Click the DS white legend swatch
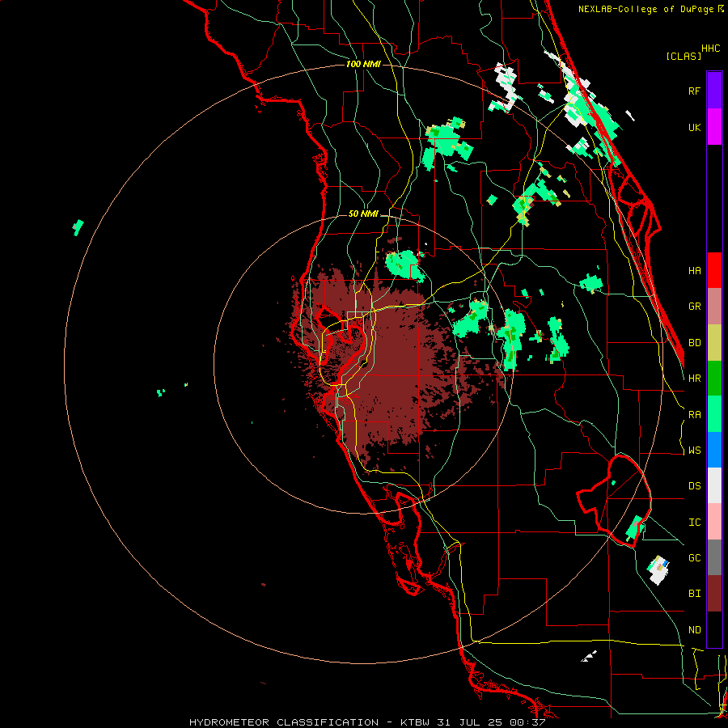Viewport: 728px width, 728px height. point(714,485)
